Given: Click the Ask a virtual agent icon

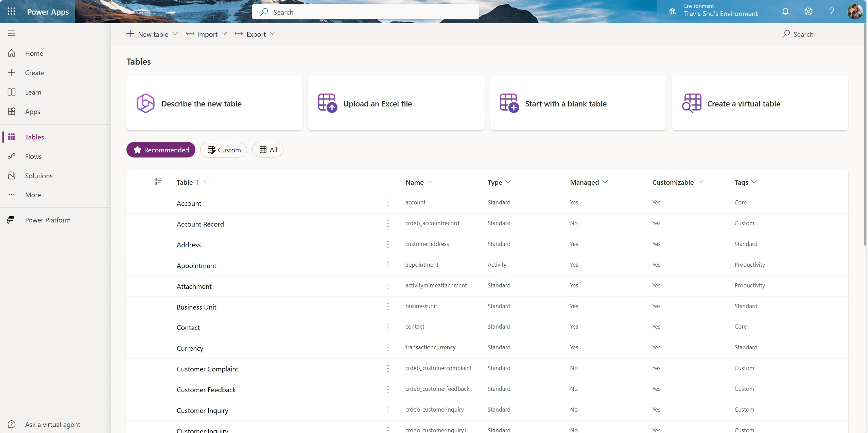Looking at the screenshot, I should pyautogui.click(x=11, y=424).
